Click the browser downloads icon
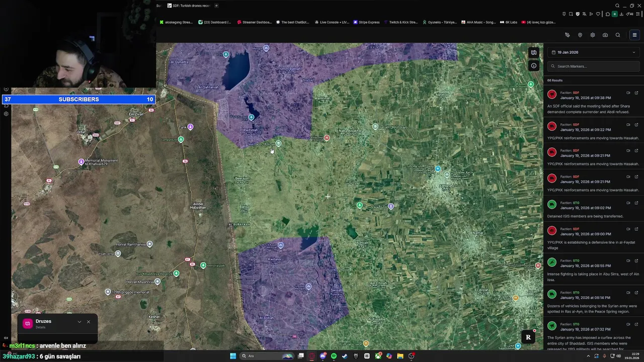 click(621, 14)
